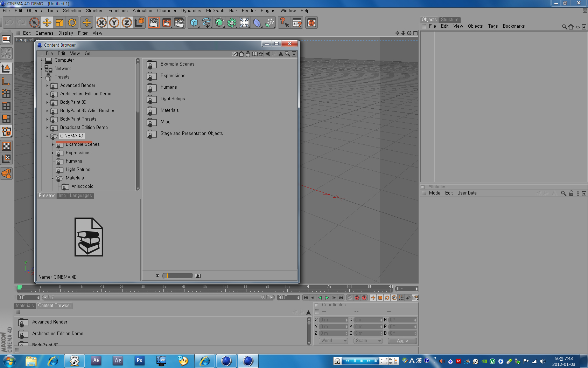Viewport: 588px width, 368px height.
Task: Click the favorites star icon in Content Browser
Action: tap(261, 54)
